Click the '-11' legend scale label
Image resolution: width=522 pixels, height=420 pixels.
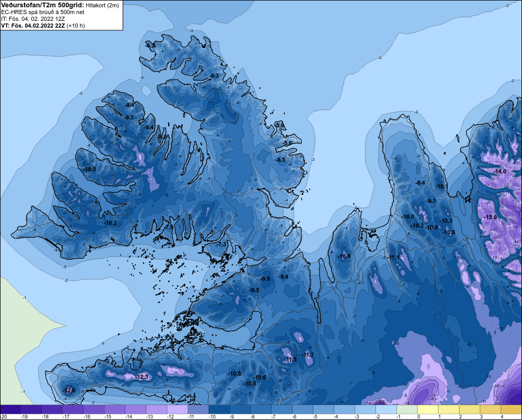191,417
